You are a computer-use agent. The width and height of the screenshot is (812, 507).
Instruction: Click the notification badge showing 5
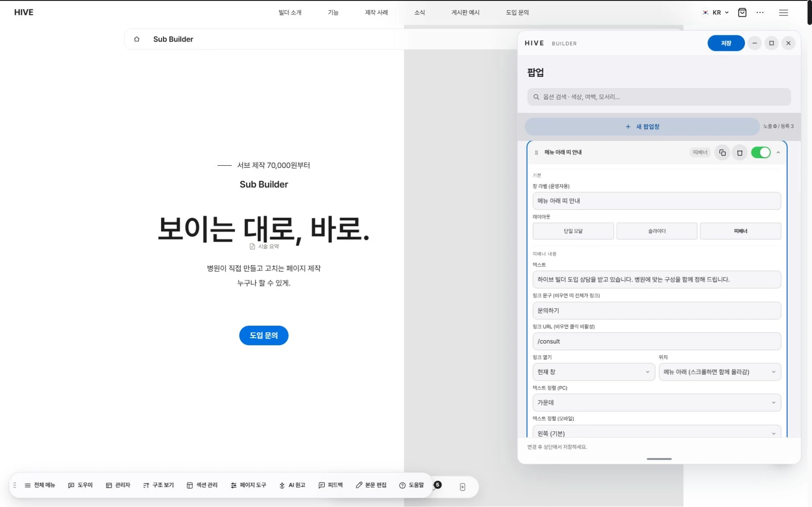click(x=438, y=485)
